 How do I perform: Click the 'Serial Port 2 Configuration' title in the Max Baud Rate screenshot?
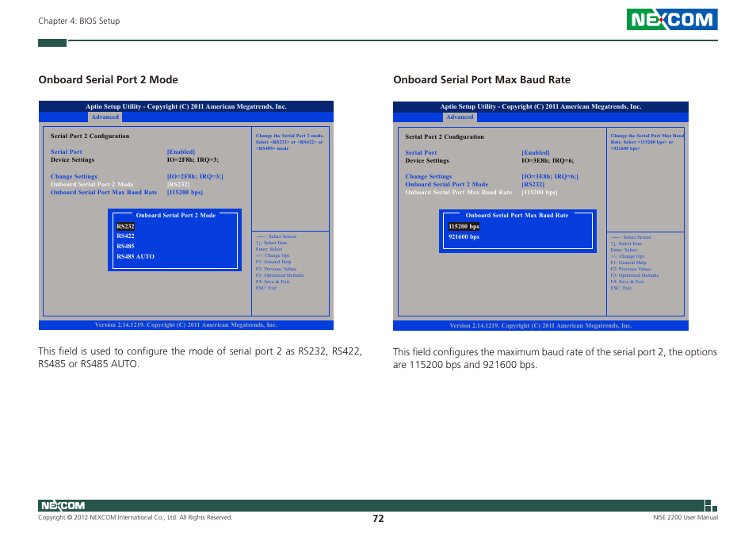(445, 137)
